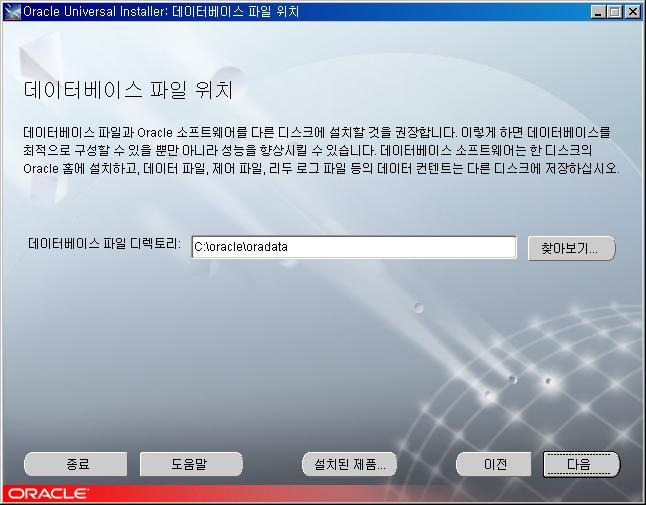Maximize the Oracle Universal Installer window

coord(615,12)
